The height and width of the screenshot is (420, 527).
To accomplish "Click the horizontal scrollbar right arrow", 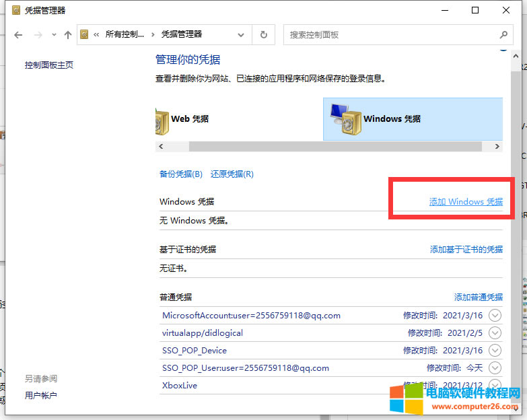I will (497, 147).
